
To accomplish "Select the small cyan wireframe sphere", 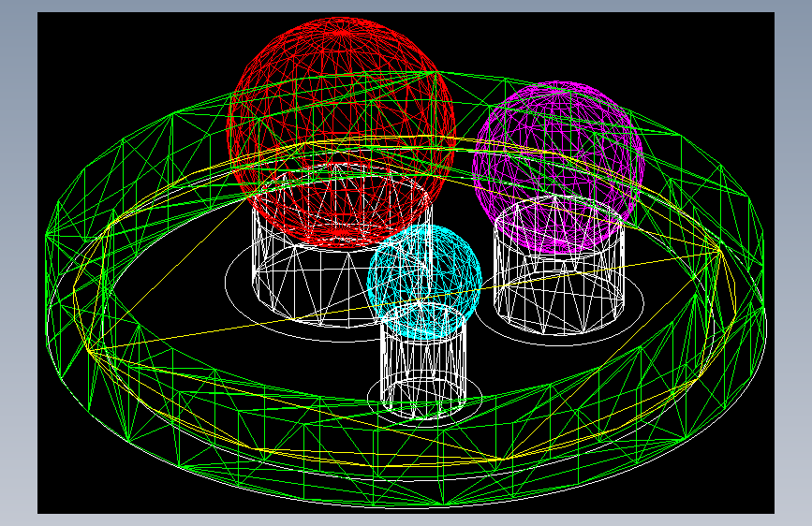I will click(x=424, y=282).
